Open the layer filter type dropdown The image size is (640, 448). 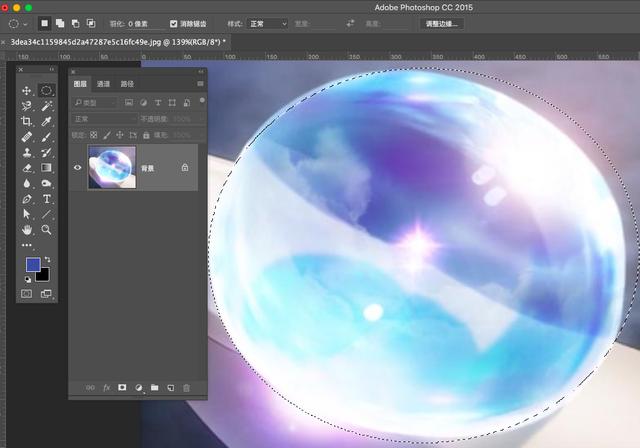point(95,102)
